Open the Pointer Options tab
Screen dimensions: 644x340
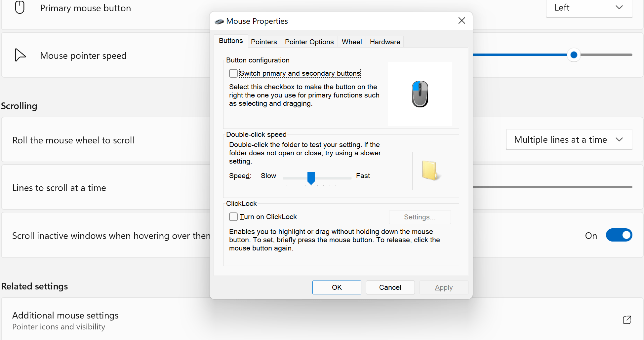[x=309, y=42]
